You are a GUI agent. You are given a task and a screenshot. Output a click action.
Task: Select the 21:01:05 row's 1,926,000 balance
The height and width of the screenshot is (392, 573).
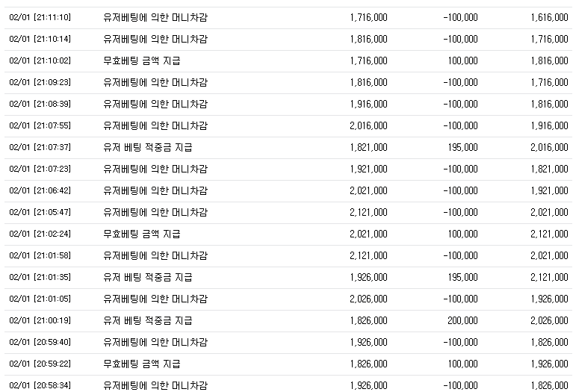pos(549,299)
